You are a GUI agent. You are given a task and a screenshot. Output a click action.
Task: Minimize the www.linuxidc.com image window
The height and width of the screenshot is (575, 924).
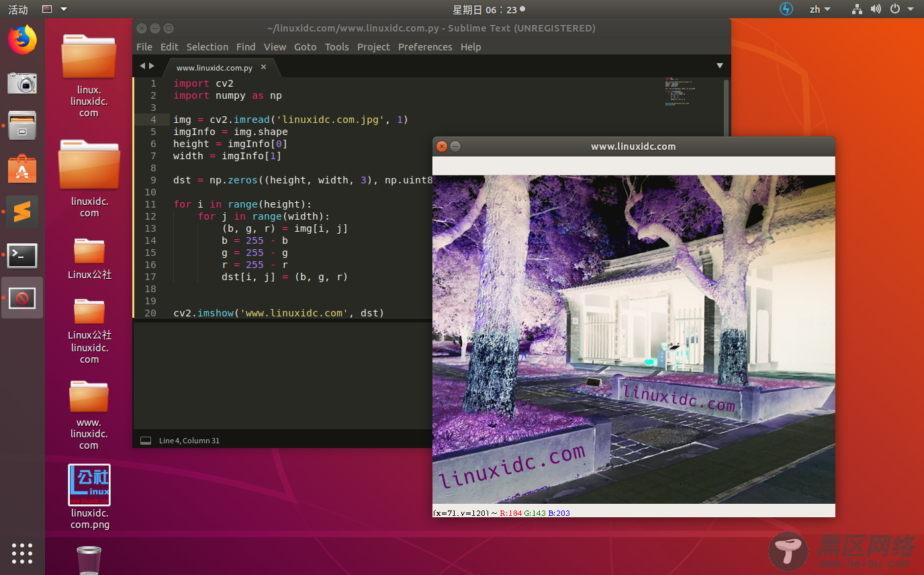[455, 146]
